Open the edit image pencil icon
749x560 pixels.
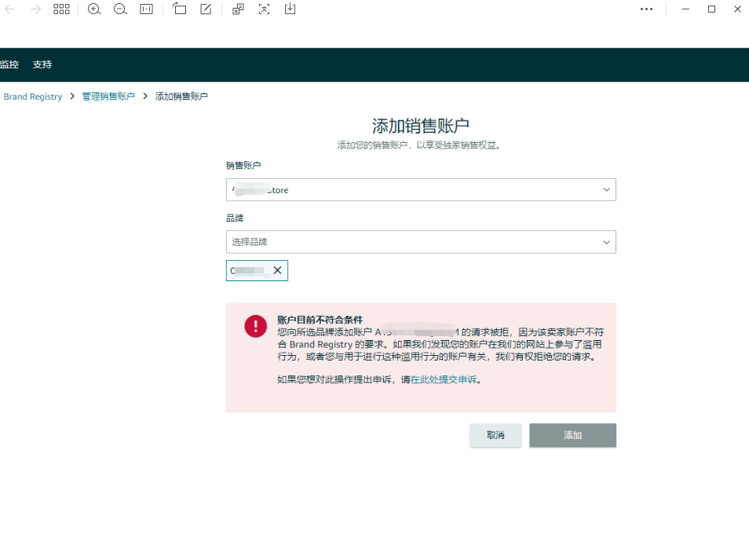206,9
